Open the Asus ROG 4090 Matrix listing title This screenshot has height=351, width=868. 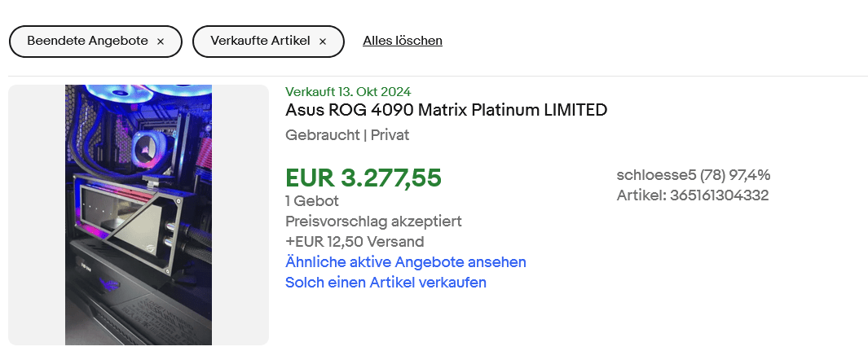coord(447,110)
